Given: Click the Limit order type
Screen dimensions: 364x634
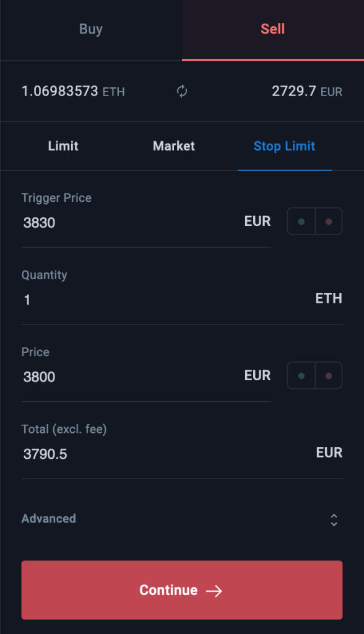Looking at the screenshot, I should point(63,146).
